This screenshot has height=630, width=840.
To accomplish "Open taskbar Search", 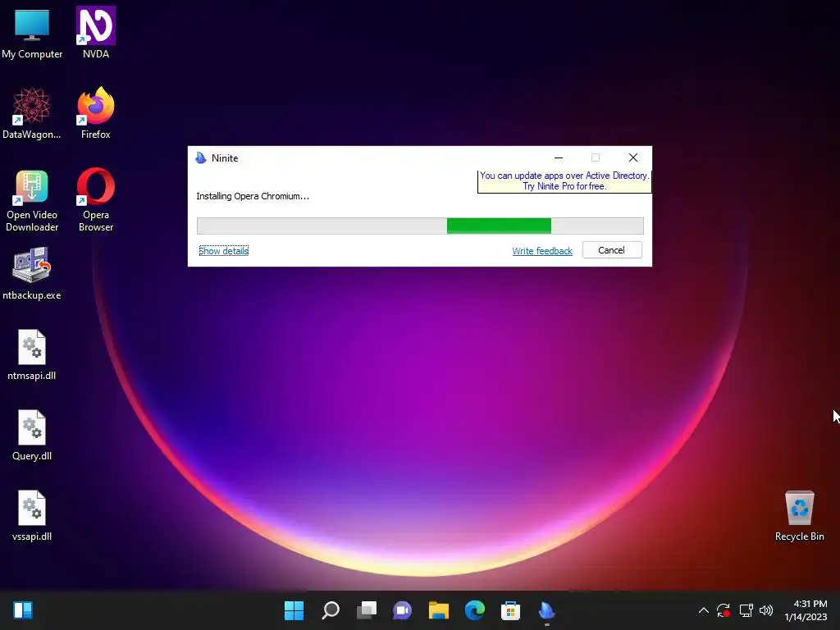I will [330, 610].
